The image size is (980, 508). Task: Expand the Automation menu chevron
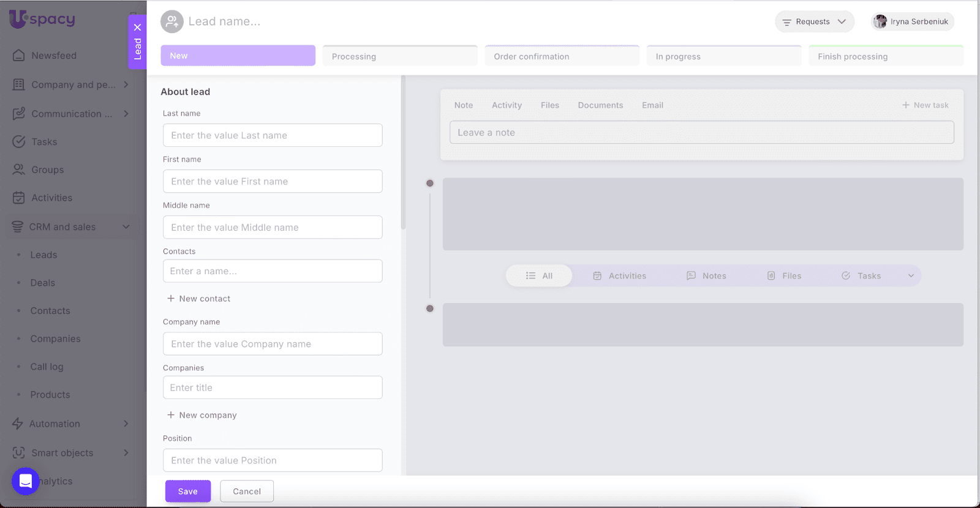click(x=126, y=424)
